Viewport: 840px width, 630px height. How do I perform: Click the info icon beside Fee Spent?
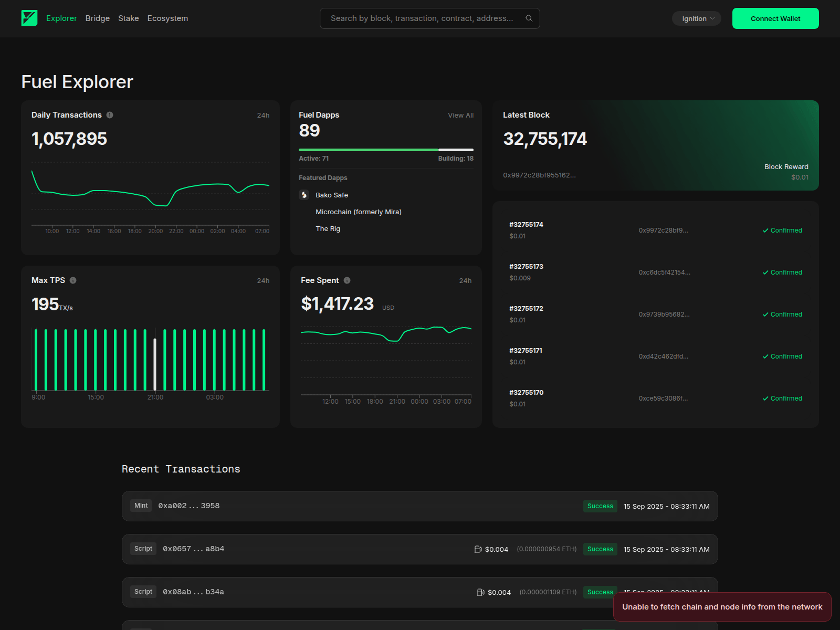[347, 280]
